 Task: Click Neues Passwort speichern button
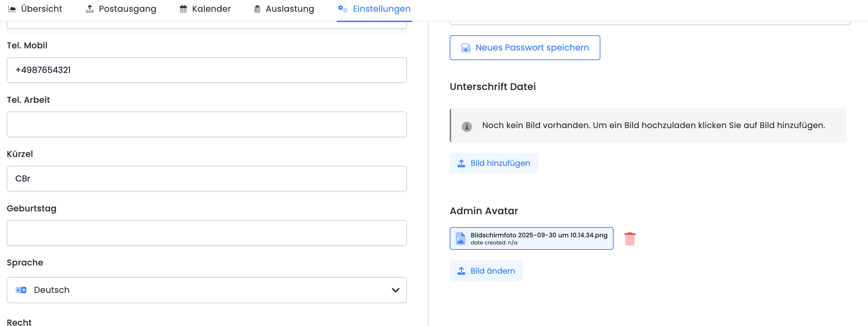pos(525,48)
